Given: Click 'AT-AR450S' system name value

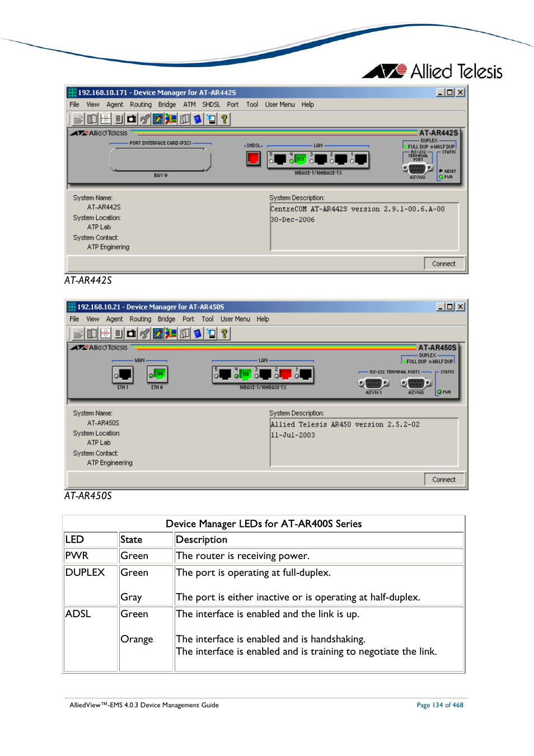Looking at the screenshot, I should [x=103, y=423].
